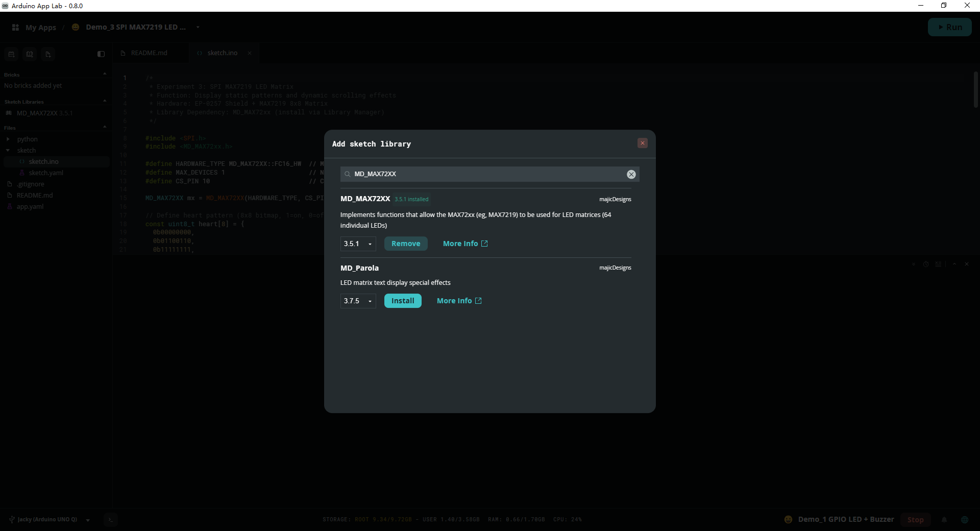This screenshot has width=980, height=531.
Task: Click the 3.5.1 installed badge
Action: (411, 199)
